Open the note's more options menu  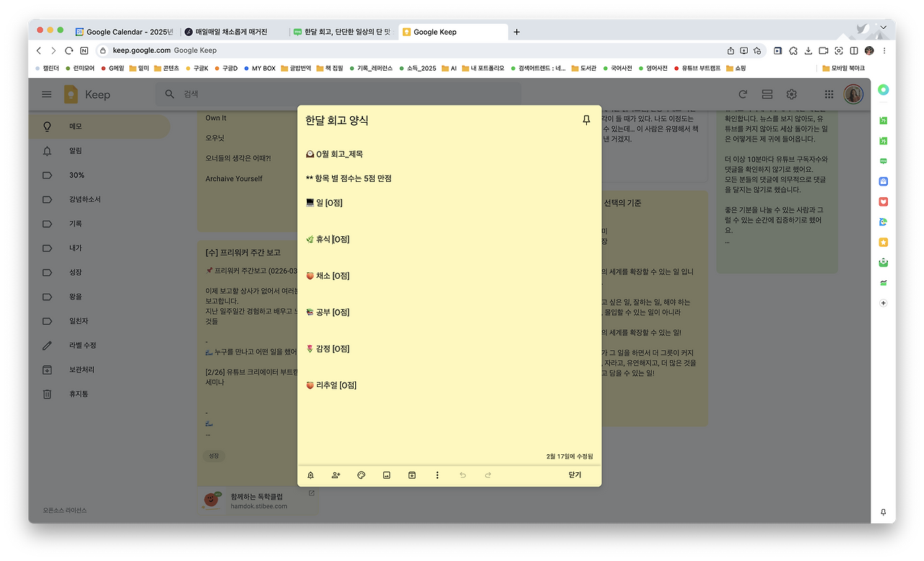[x=437, y=475]
